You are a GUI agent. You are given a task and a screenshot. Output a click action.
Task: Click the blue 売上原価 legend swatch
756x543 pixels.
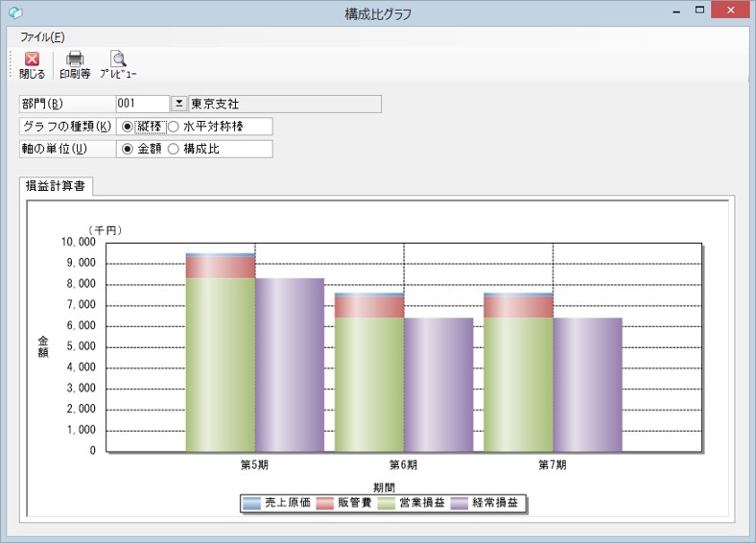click(251, 504)
